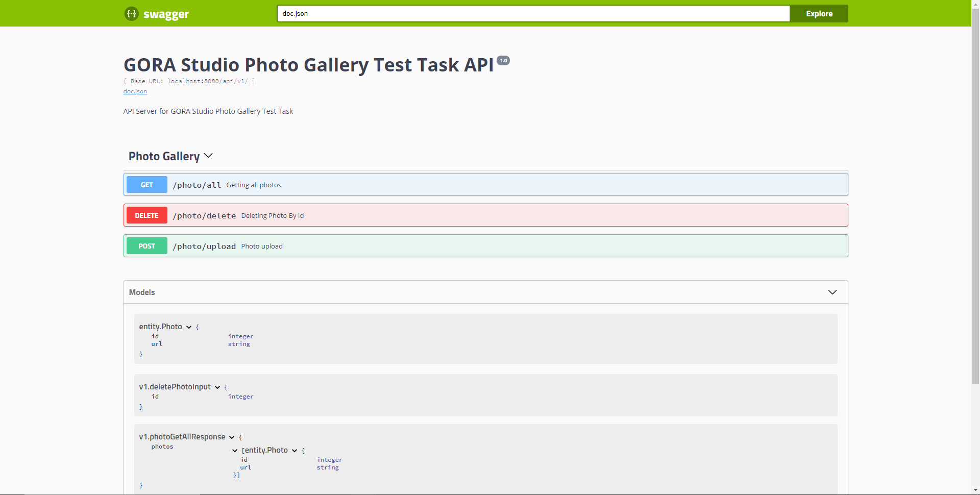This screenshot has width=980, height=495.
Task: Collapse the Photo Gallery section chevron
Action: pyautogui.click(x=208, y=156)
